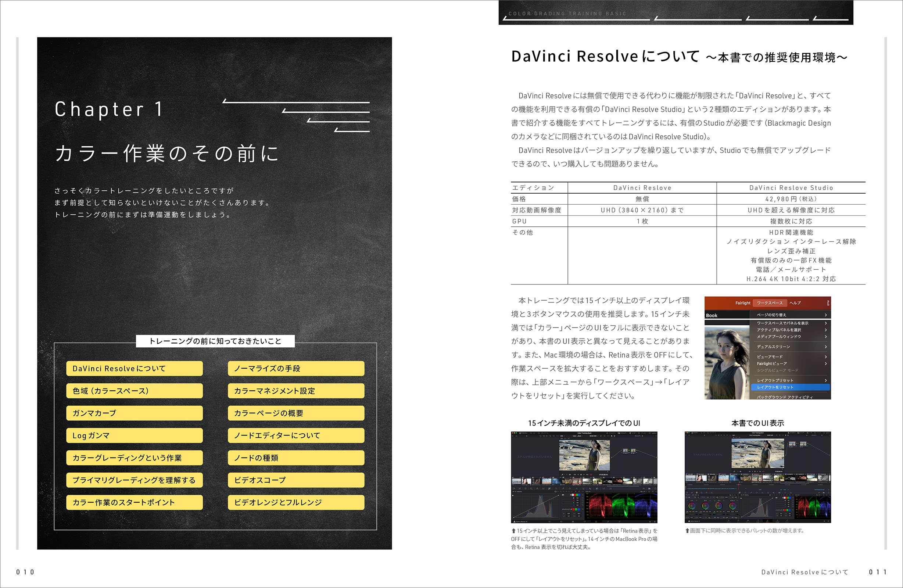This screenshot has width=903, height=588.
Task: Select the 'UHDを超える解像度に対応' cell
Action: point(791,210)
